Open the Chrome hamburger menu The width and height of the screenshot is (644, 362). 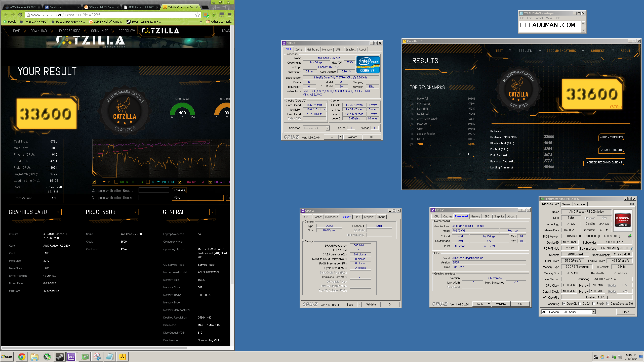point(230,15)
